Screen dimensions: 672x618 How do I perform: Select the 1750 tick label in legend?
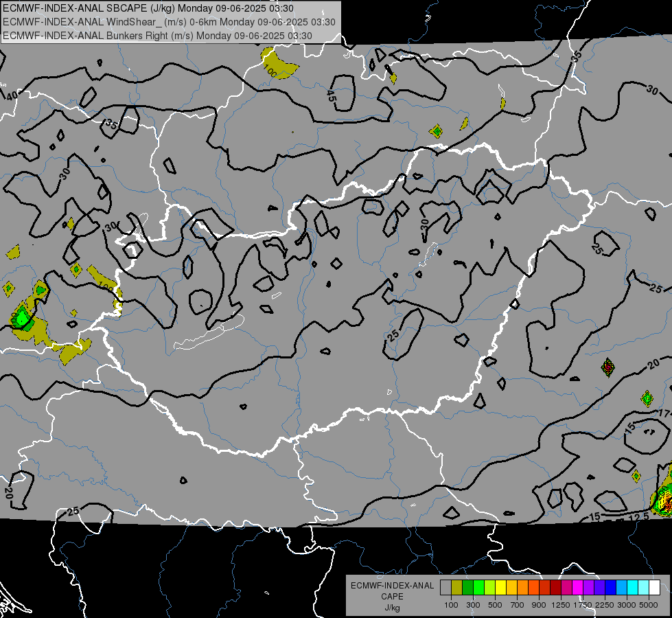point(583,605)
